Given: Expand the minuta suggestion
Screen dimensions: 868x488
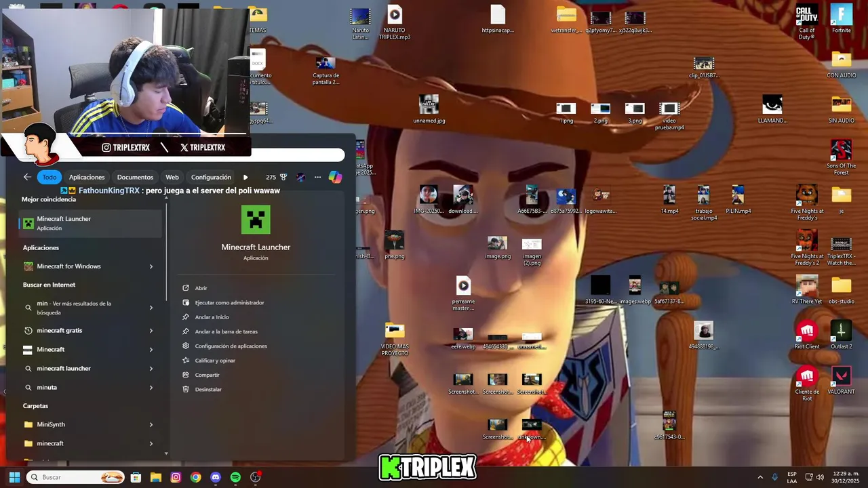Looking at the screenshot, I should pos(151,388).
